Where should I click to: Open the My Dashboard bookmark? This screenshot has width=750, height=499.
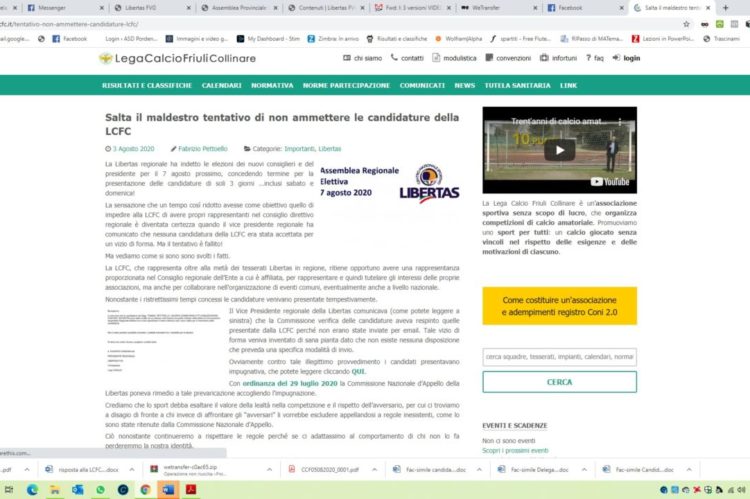tap(268, 39)
